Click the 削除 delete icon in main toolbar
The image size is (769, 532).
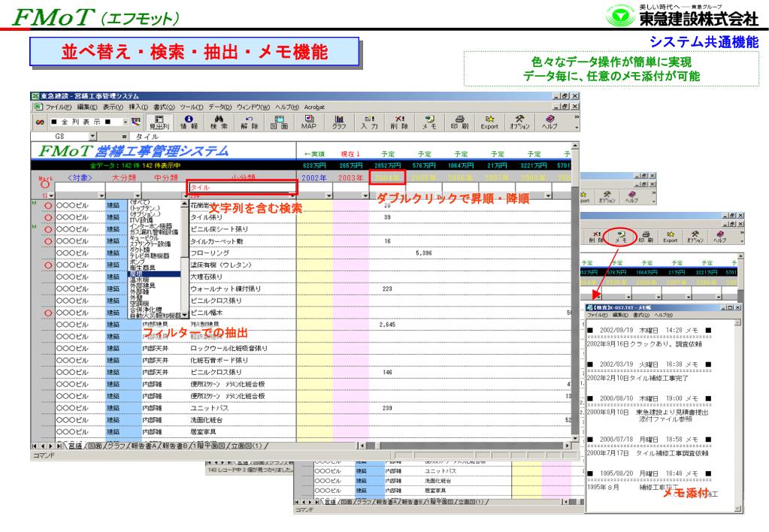pos(399,122)
